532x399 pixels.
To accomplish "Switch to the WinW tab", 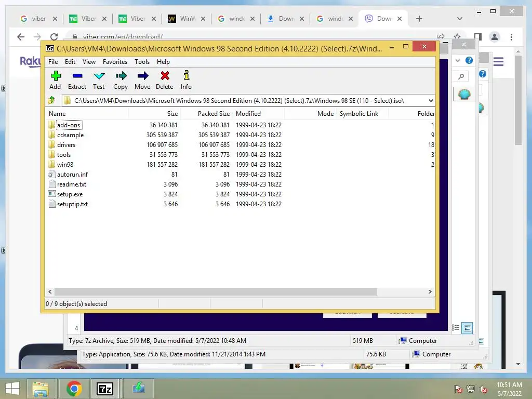I will (187, 19).
